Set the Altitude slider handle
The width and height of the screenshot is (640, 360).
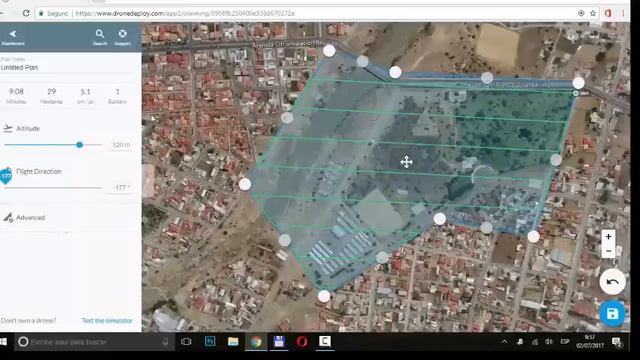[80, 144]
